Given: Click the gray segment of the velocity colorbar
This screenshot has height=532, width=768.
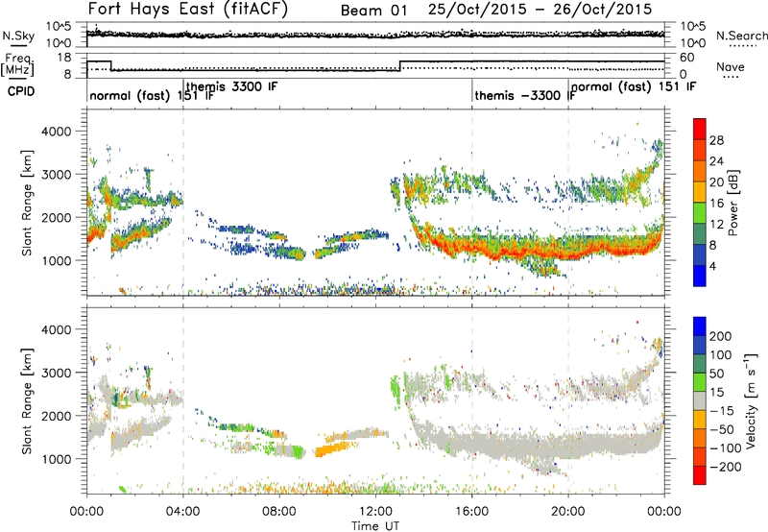Looking at the screenshot, I should [700, 400].
